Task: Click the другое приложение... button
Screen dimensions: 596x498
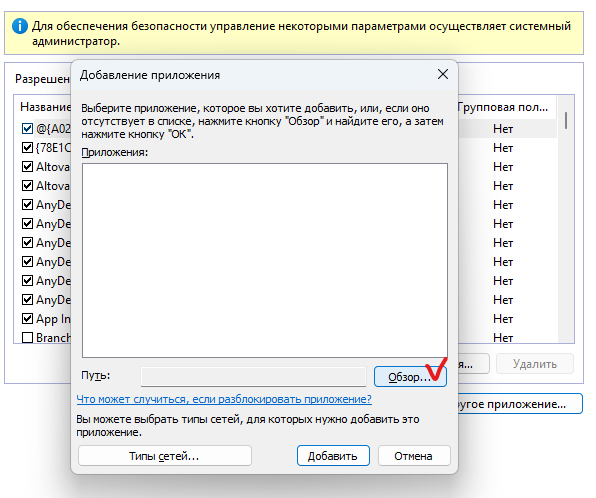Action: [x=520, y=404]
